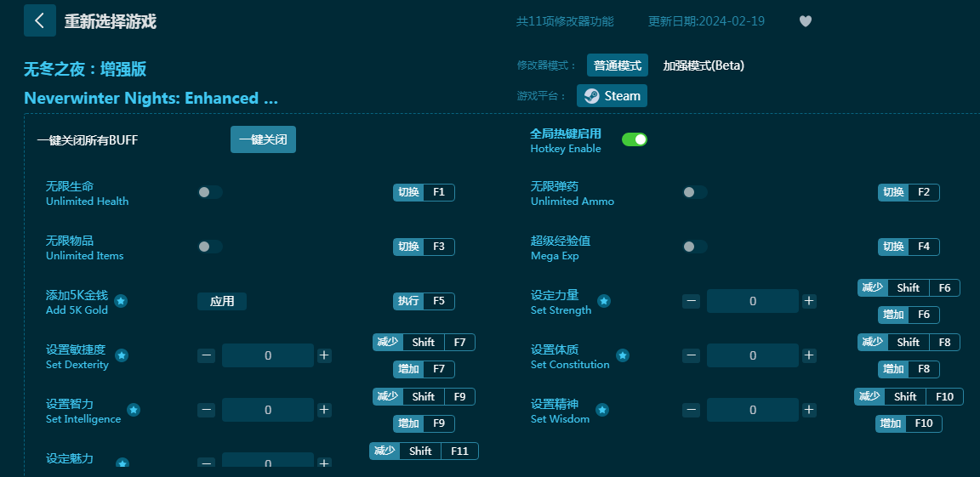The height and width of the screenshot is (477, 980).
Task: Click the Shift F8 减少 hotkey button
Action: pyautogui.click(x=909, y=342)
